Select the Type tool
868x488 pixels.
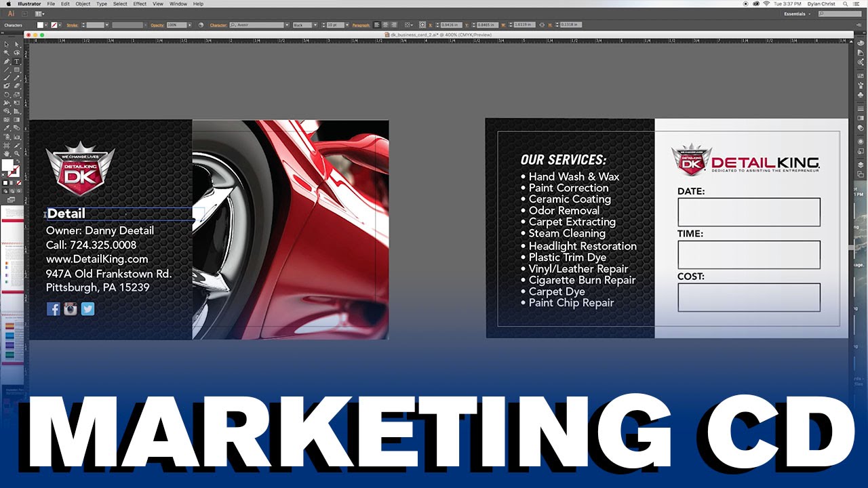pyautogui.click(x=16, y=61)
